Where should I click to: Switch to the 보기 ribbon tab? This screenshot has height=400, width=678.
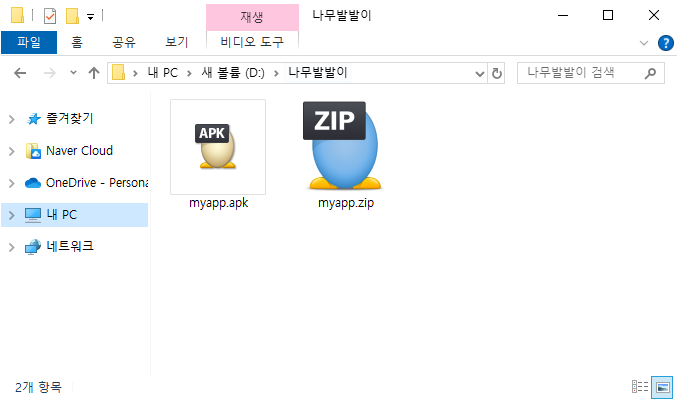[177, 42]
